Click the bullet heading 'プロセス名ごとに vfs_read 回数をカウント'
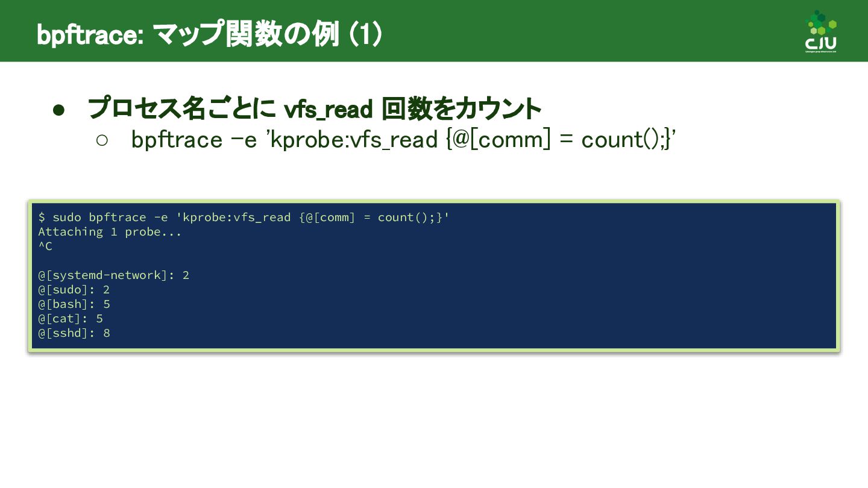 tap(315, 109)
